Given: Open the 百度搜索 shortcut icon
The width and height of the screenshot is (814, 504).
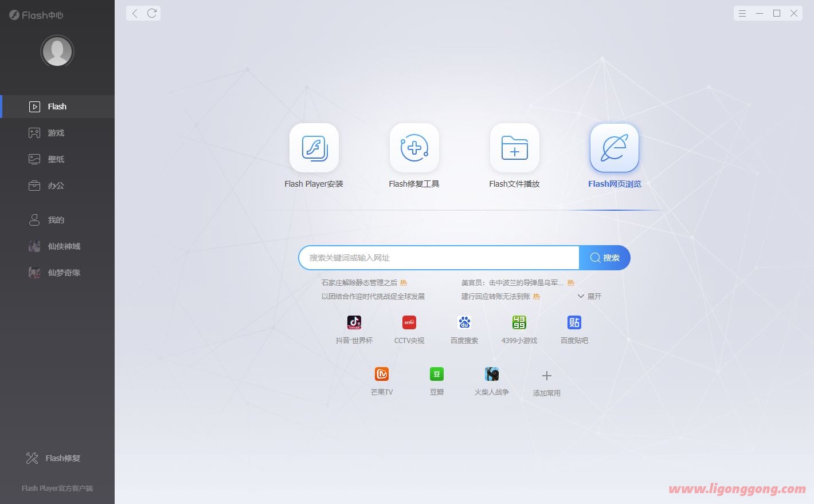Looking at the screenshot, I should tap(464, 322).
